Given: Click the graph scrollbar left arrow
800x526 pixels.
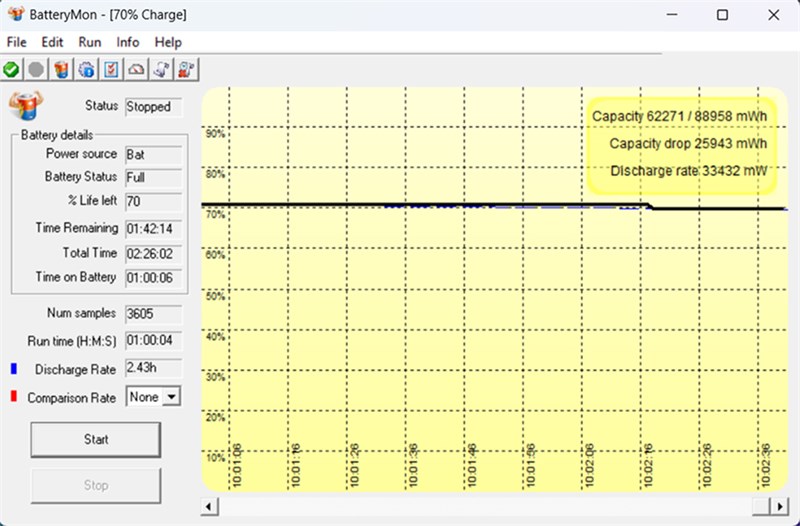Looking at the screenshot, I should tap(209, 506).
